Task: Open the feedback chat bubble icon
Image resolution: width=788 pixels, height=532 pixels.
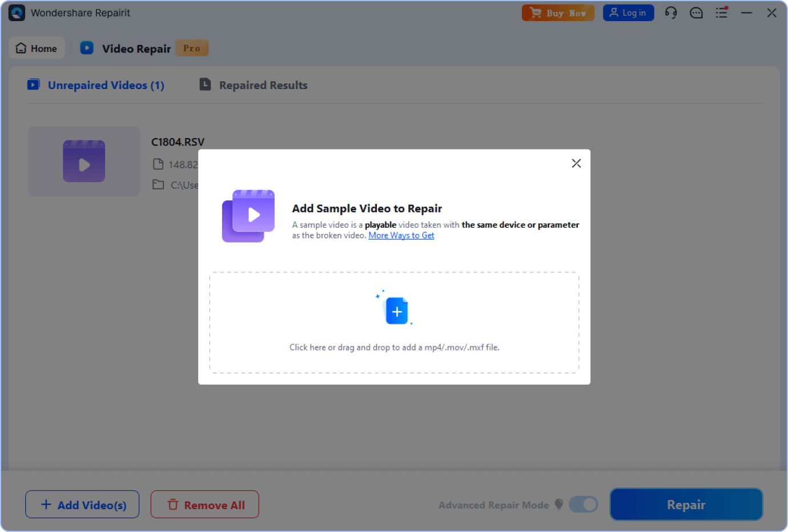Action: coord(696,13)
